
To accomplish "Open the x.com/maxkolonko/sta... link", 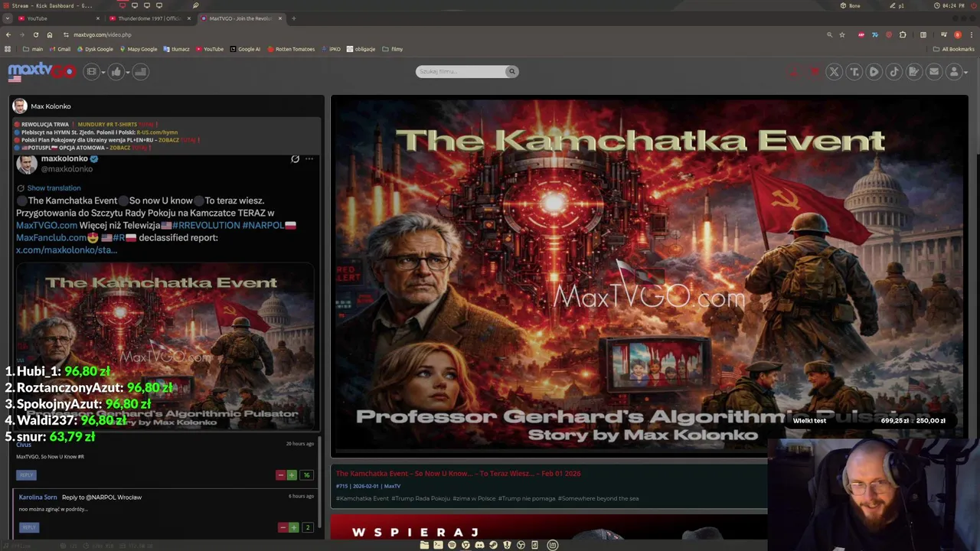I will click(x=67, y=249).
